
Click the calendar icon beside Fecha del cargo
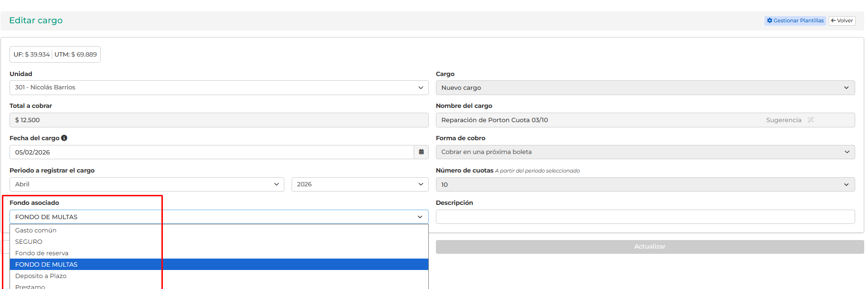[421, 152]
